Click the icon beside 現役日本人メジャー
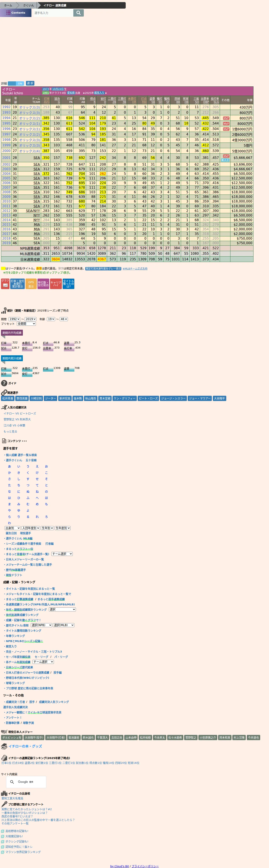 [4, 732]
